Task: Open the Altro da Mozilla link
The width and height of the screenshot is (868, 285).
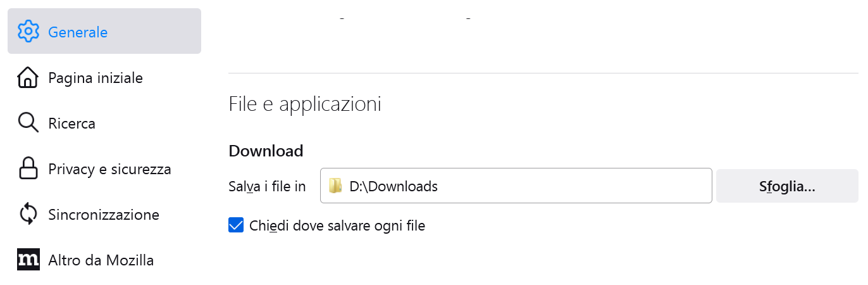Action: click(x=101, y=260)
